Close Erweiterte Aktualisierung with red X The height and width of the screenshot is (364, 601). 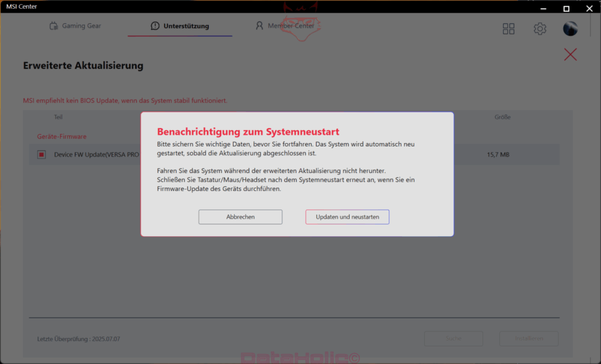tap(570, 55)
